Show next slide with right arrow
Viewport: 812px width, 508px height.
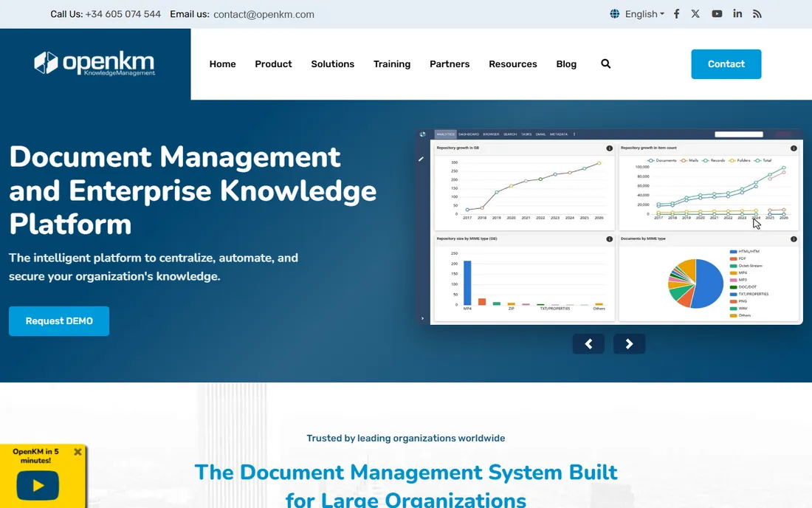(x=629, y=344)
